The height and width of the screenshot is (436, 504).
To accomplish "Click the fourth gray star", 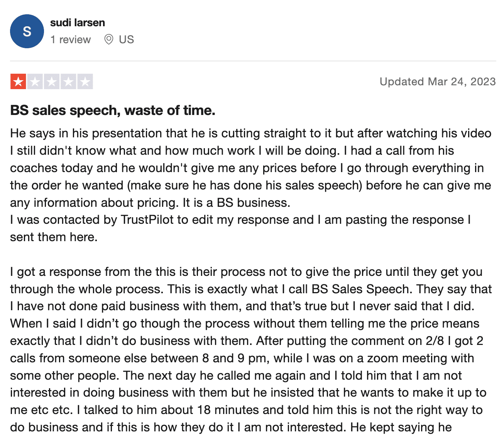I will [x=69, y=81].
